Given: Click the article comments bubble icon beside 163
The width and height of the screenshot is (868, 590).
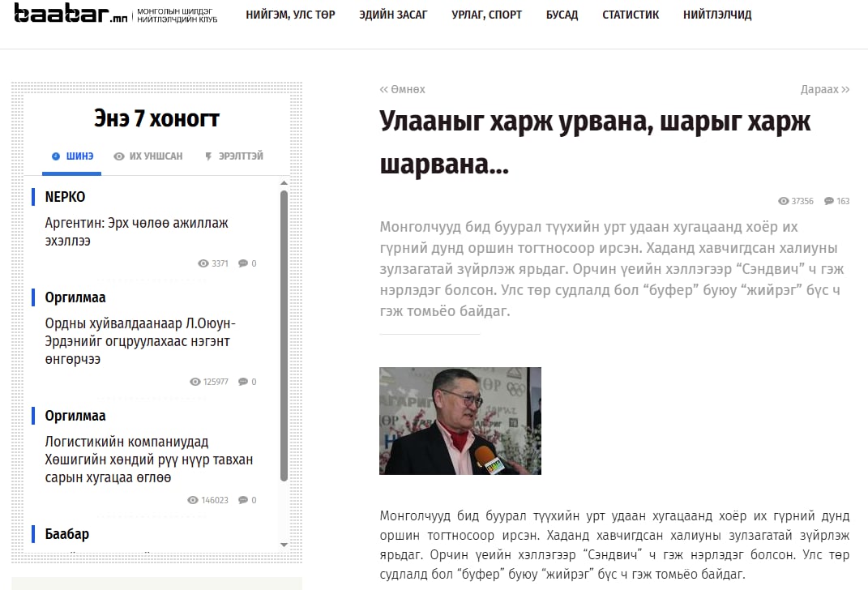Looking at the screenshot, I should [x=829, y=201].
